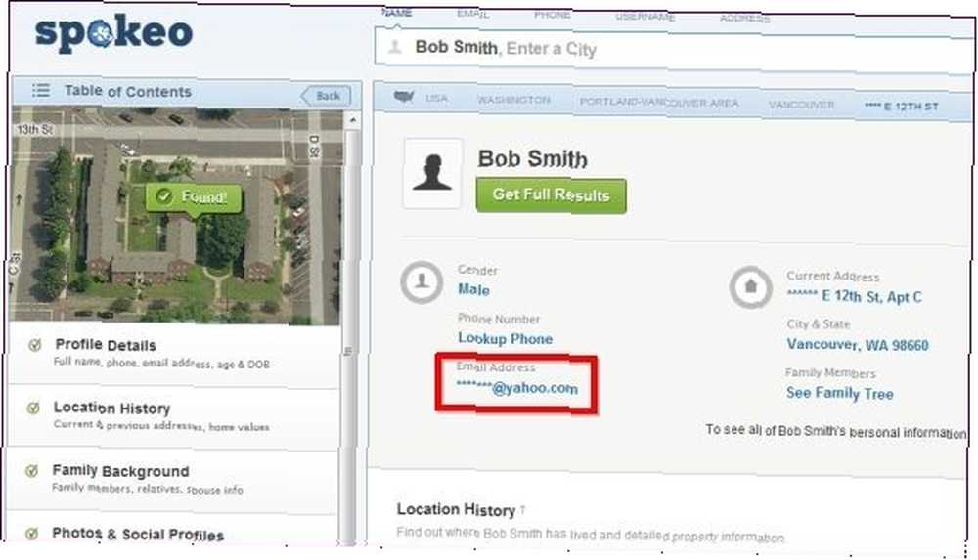Open the See Family Tree link
Image resolution: width=978 pixels, height=560 pixels.
839,394
